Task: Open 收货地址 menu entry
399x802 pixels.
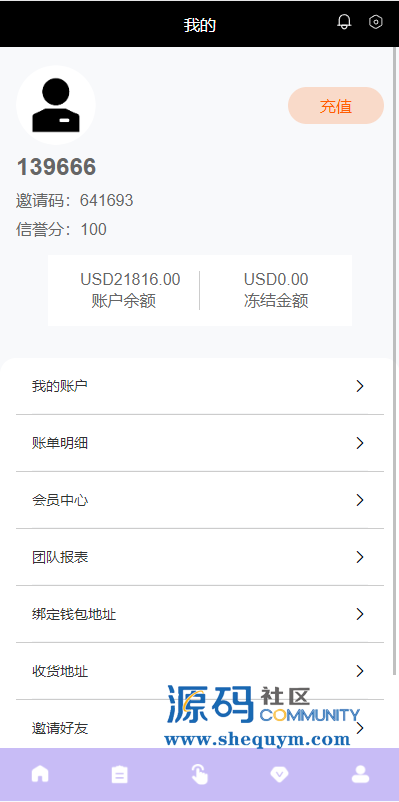Action: 200,671
